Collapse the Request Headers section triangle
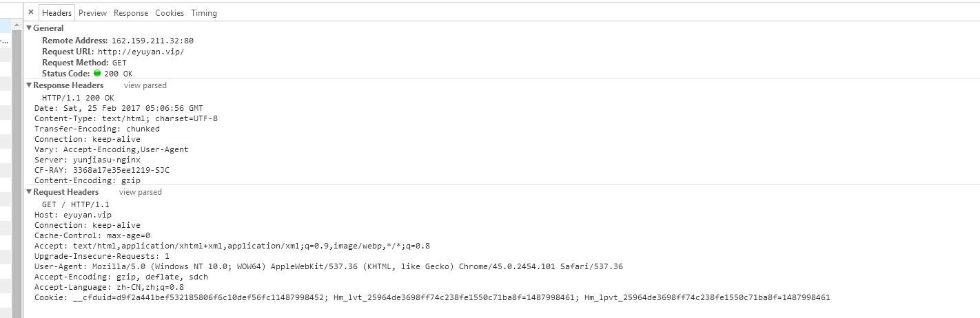 30,192
